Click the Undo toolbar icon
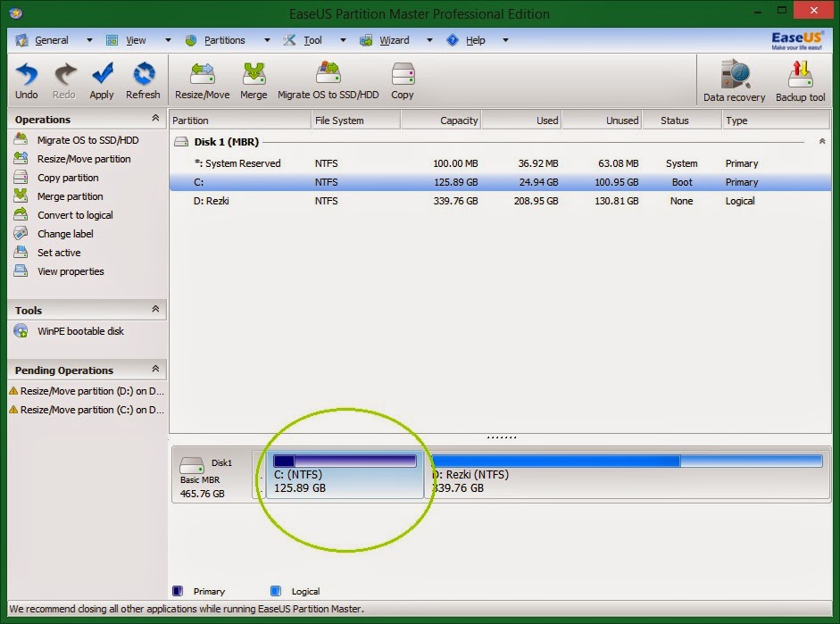The width and height of the screenshot is (840, 624). pyautogui.click(x=26, y=74)
